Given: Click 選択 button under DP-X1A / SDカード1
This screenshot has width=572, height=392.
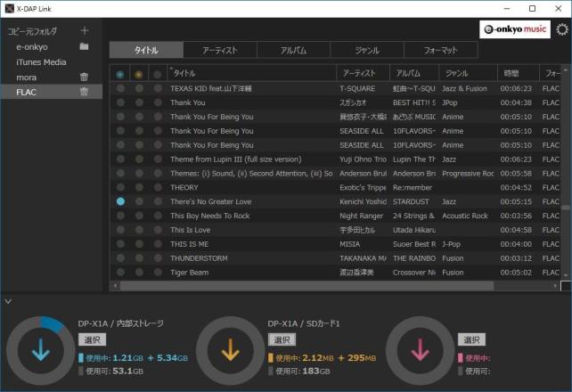Looking at the screenshot, I should click(x=282, y=339).
